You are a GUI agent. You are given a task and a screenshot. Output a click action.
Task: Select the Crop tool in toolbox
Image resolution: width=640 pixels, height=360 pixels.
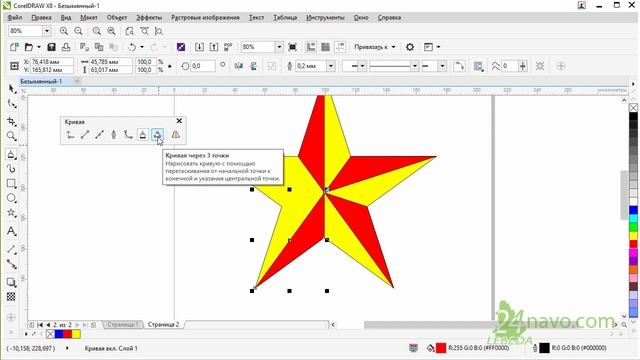(x=11, y=121)
